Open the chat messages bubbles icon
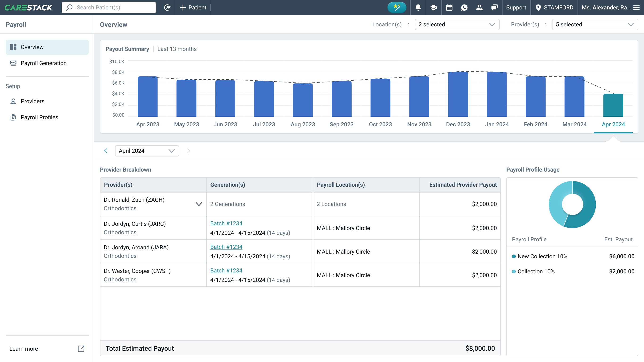 494,8
